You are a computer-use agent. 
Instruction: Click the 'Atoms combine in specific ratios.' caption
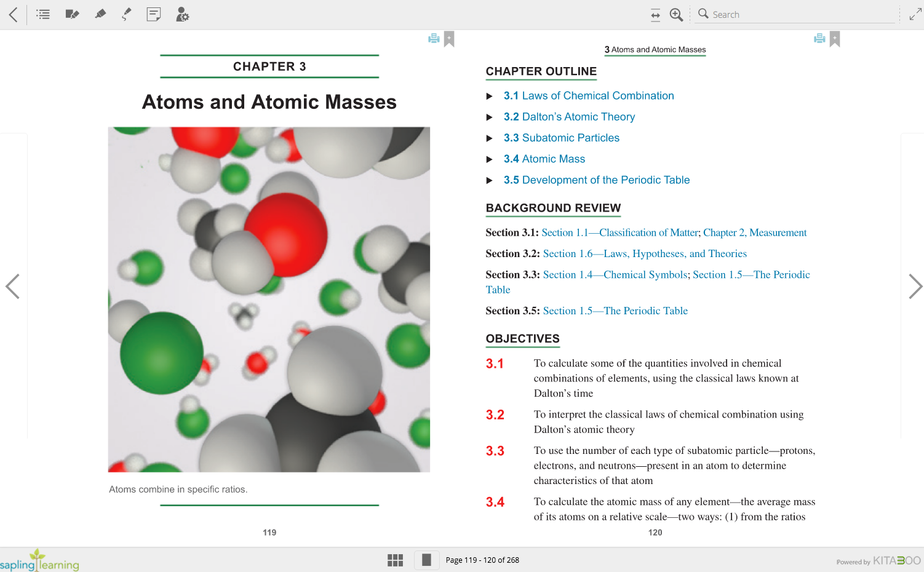pyautogui.click(x=178, y=489)
